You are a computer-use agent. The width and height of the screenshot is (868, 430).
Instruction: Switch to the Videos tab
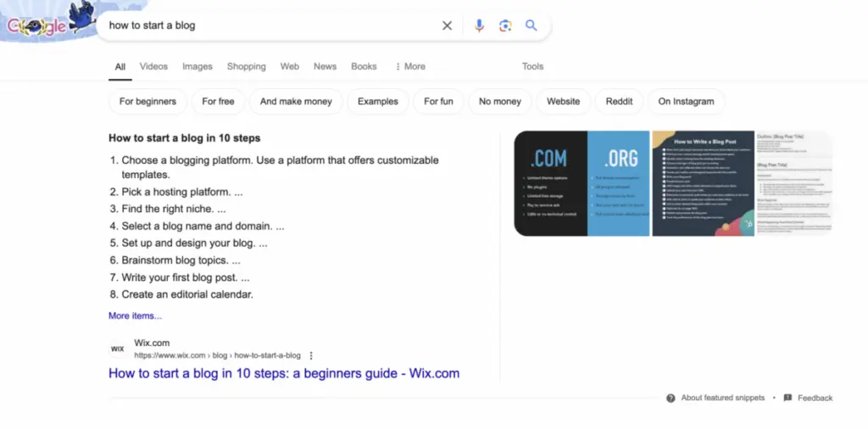tap(153, 66)
